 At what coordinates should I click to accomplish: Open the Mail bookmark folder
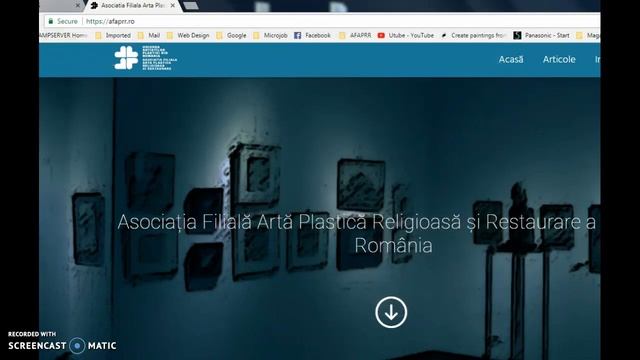(149, 36)
